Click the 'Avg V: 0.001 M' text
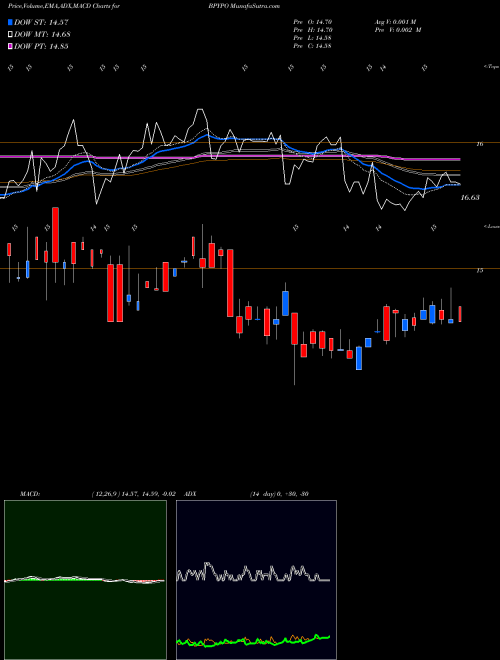 [395, 21]
